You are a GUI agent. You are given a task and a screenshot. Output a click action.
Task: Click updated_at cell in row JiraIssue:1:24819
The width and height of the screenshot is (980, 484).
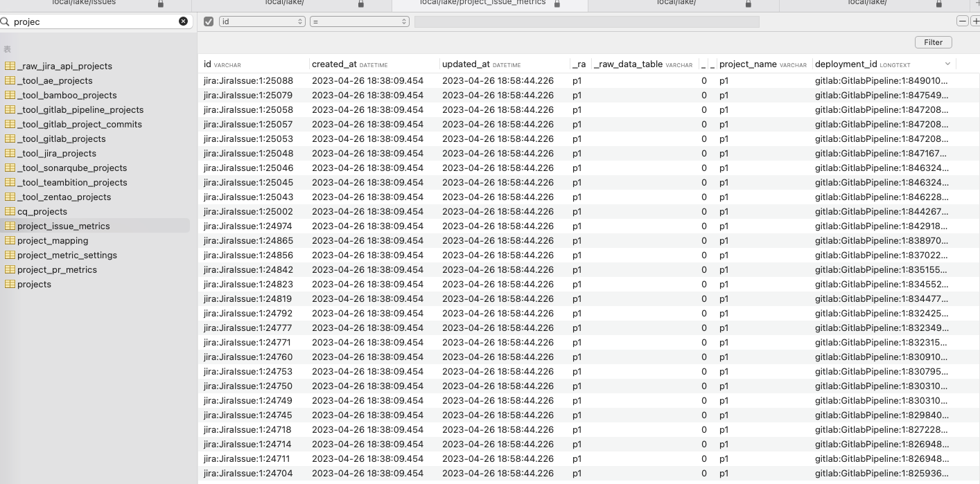coord(498,298)
